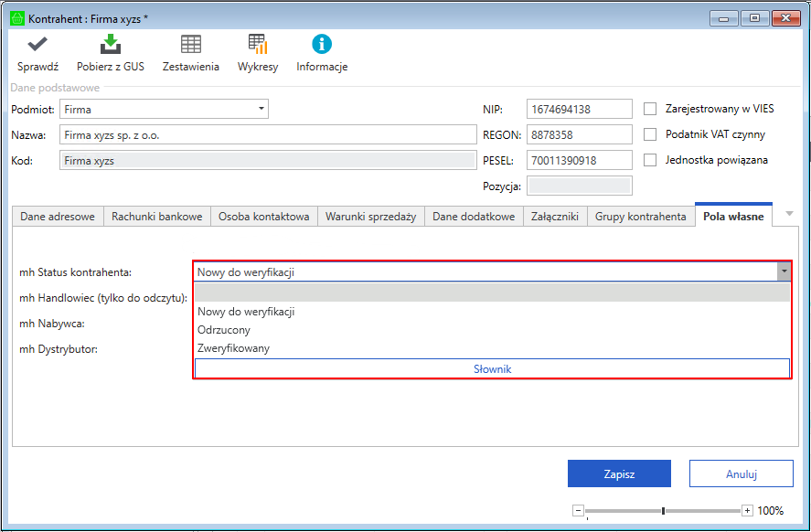Click the green Kontrahent window icon
This screenshot has width=811, height=532.
pyautogui.click(x=16, y=17)
